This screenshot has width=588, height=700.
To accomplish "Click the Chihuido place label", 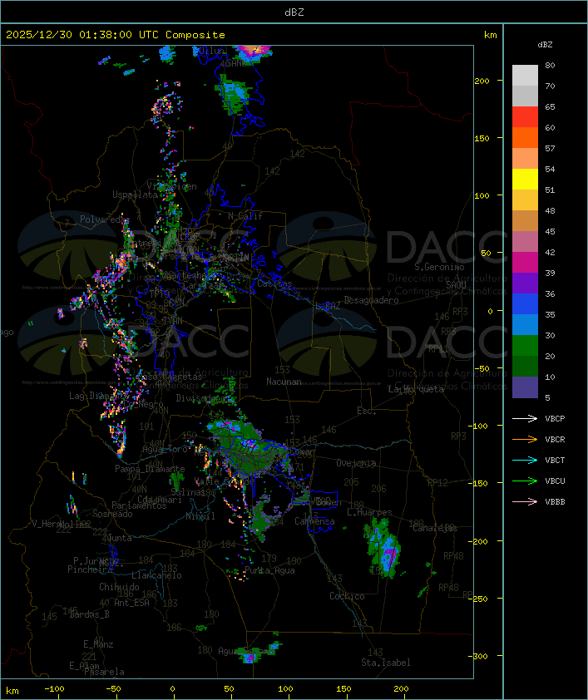I will tap(119, 587).
